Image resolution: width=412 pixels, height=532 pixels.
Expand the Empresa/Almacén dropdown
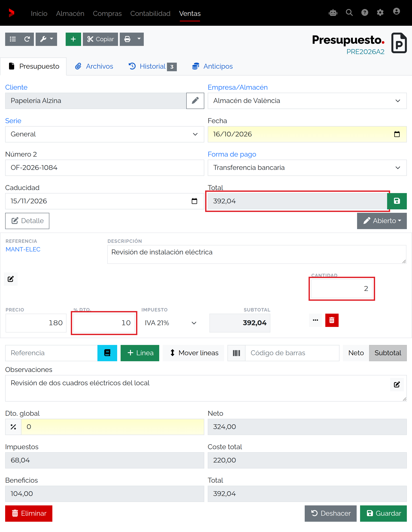pyautogui.click(x=307, y=101)
